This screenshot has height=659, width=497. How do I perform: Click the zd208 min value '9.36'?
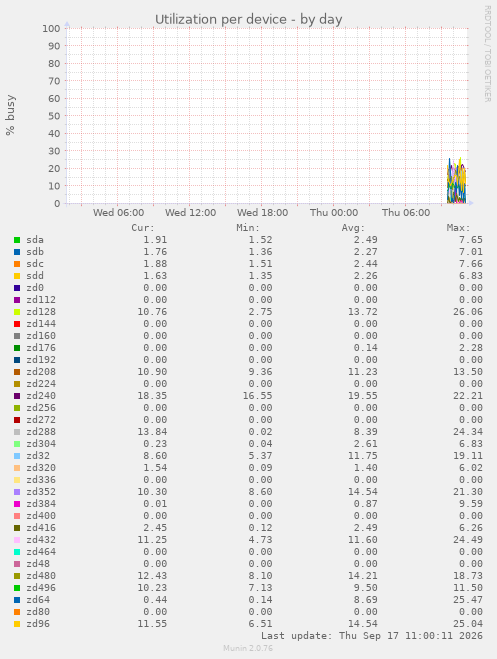click(260, 372)
